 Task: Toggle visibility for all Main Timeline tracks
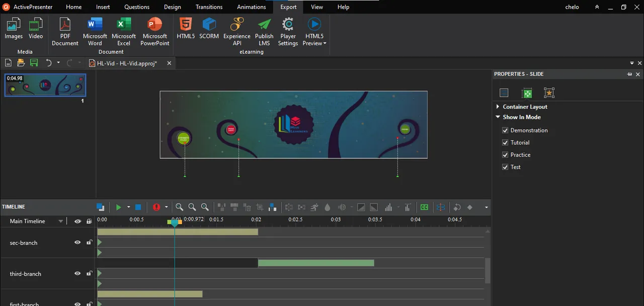tap(77, 221)
